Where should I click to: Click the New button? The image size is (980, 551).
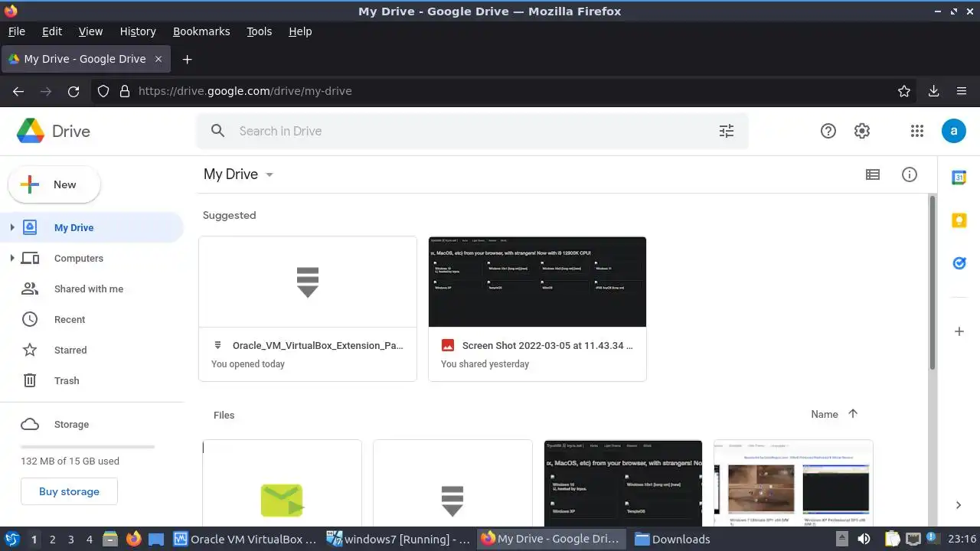coord(54,184)
